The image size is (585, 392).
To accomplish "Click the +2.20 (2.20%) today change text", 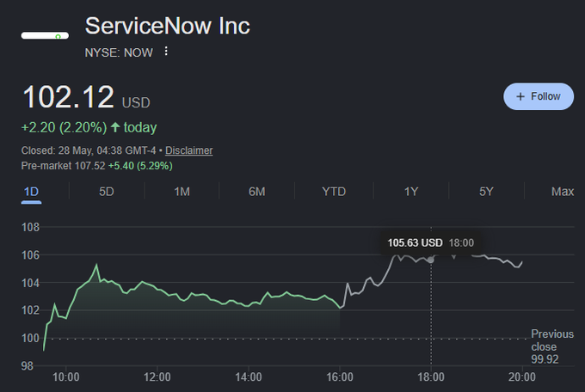I will [89, 127].
